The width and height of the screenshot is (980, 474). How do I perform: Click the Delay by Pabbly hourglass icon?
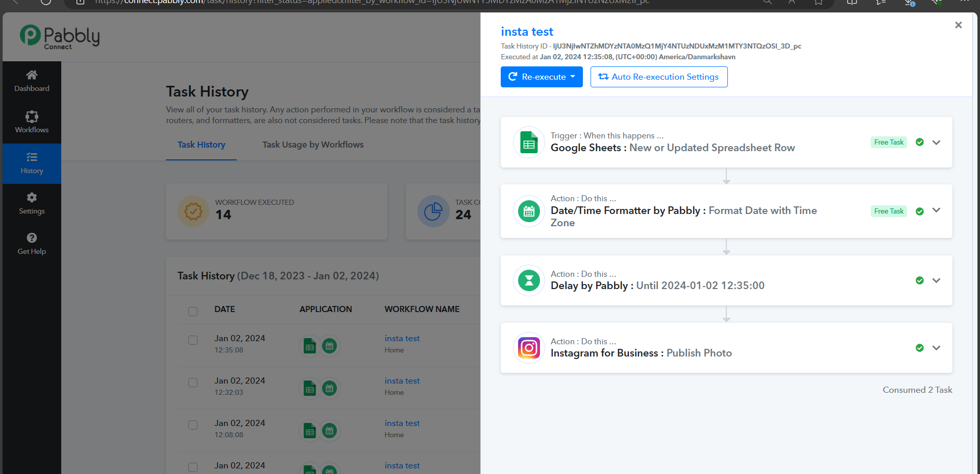click(529, 280)
